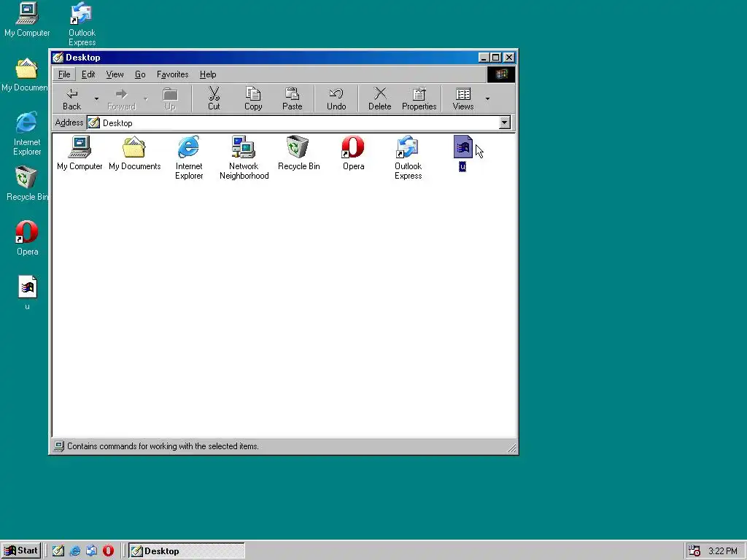The image size is (747, 560).
Task: Click the window resize grip corner
Action: [511, 448]
